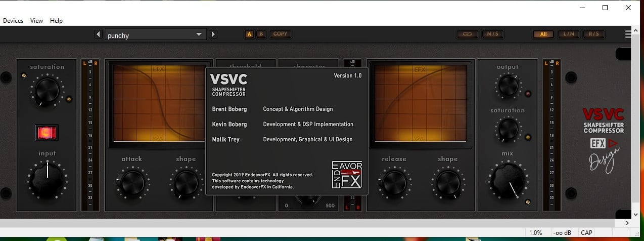Screen dimensions: 644x241
Task: Maximize the window
Action: coord(606,7)
